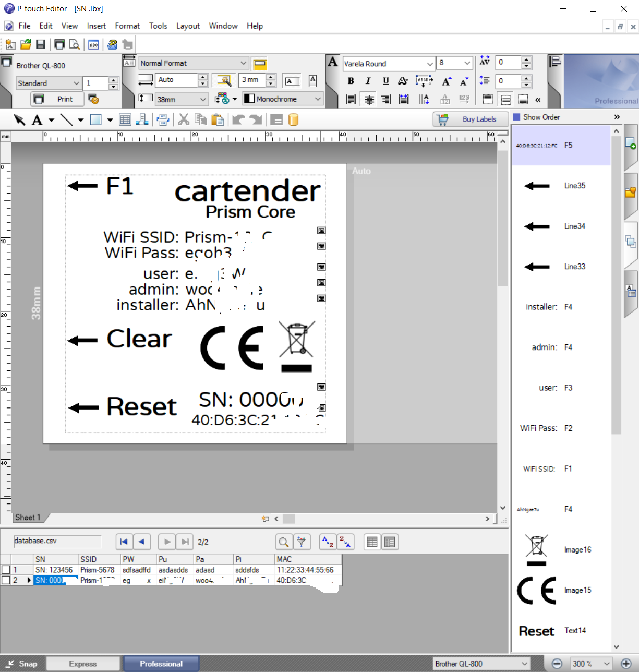The image size is (639, 672).
Task: Select the arrow pointer tool
Action: click(20, 120)
